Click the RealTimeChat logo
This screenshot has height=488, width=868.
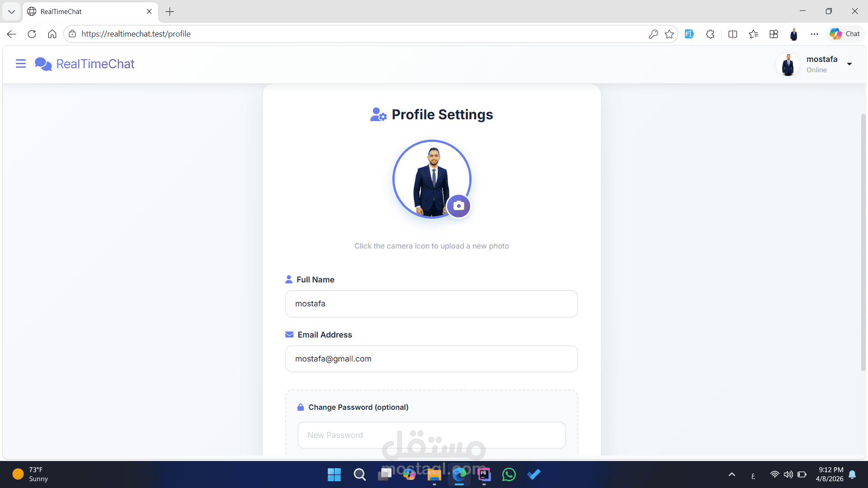point(85,64)
